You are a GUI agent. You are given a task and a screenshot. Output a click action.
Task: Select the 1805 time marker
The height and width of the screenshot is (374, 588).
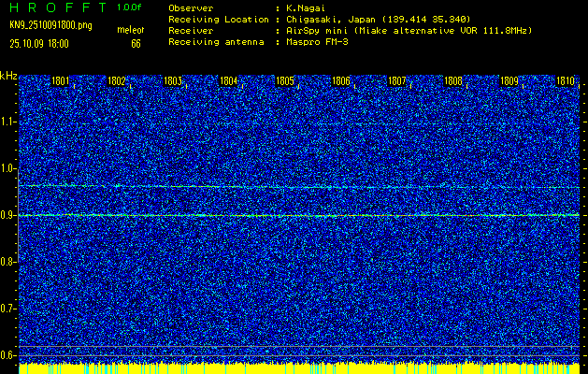[x=285, y=81]
